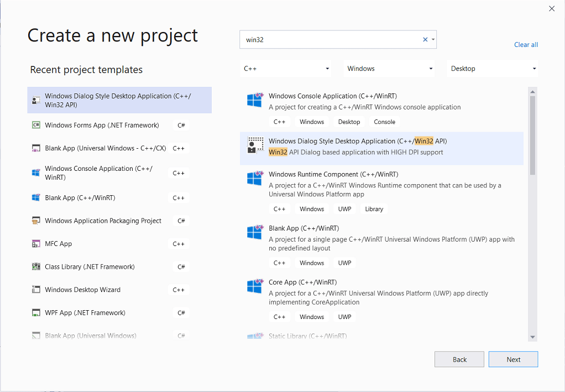
Task: Click the C# badge beside MFC App's neighbor Packaging Project
Action: coord(181,221)
